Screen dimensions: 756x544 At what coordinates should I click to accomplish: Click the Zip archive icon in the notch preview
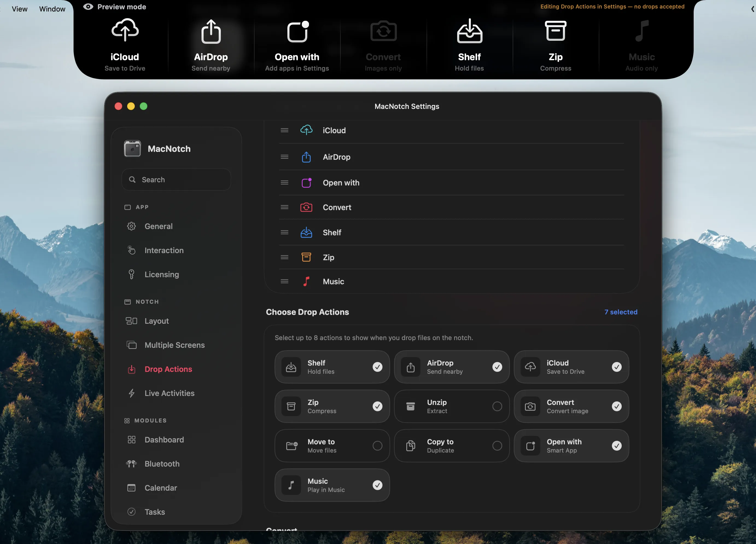click(555, 31)
